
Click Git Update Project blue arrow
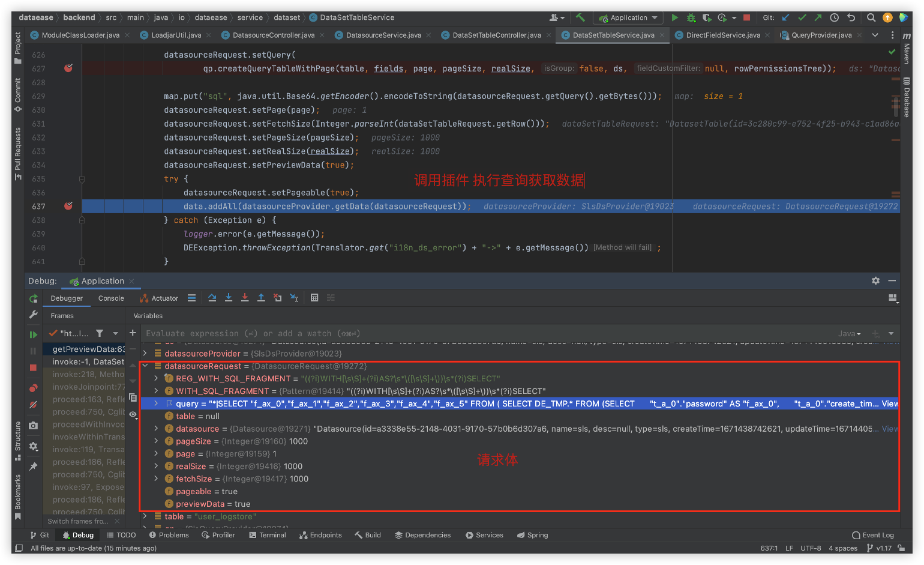pos(786,17)
